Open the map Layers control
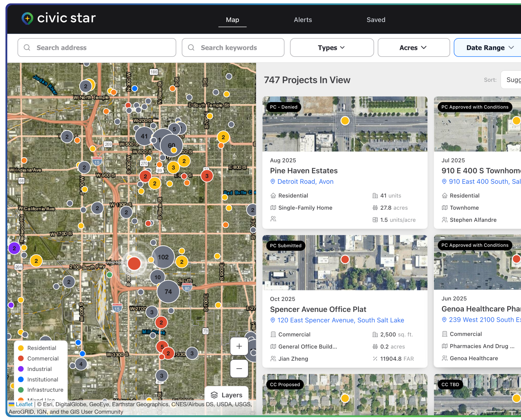 click(226, 395)
